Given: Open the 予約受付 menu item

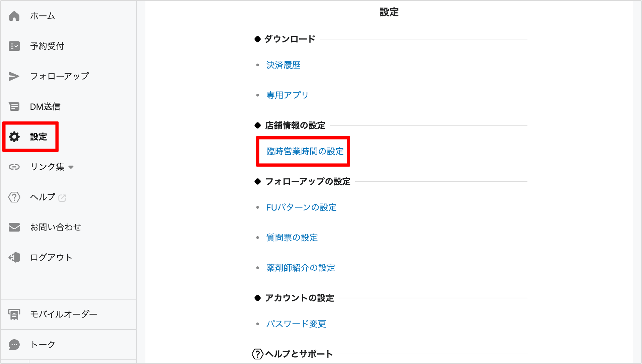Looking at the screenshot, I should pos(47,46).
